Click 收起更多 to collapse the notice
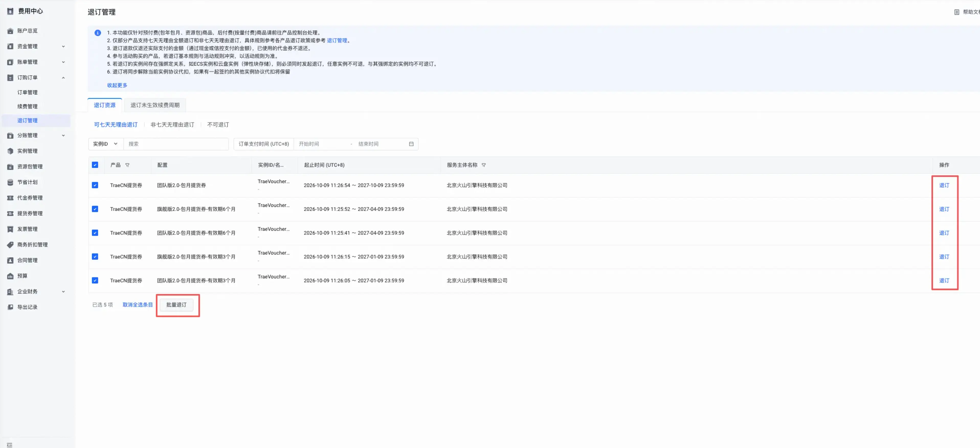 (x=117, y=85)
